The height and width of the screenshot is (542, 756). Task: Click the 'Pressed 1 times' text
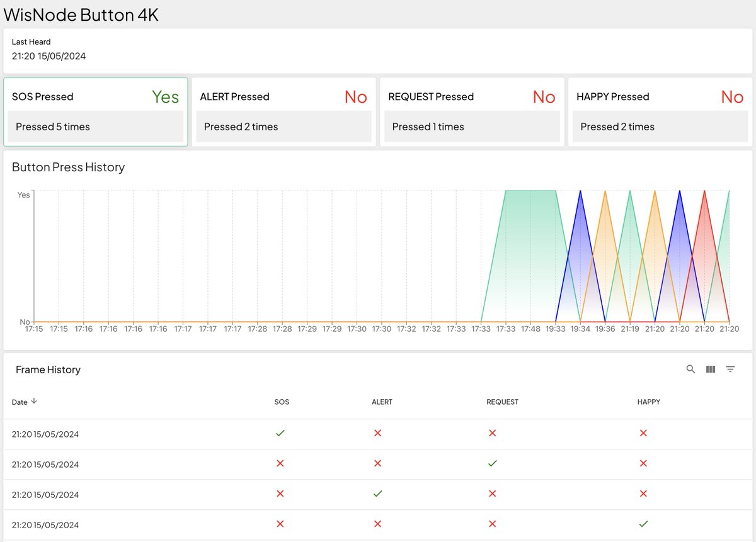click(x=428, y=127)
